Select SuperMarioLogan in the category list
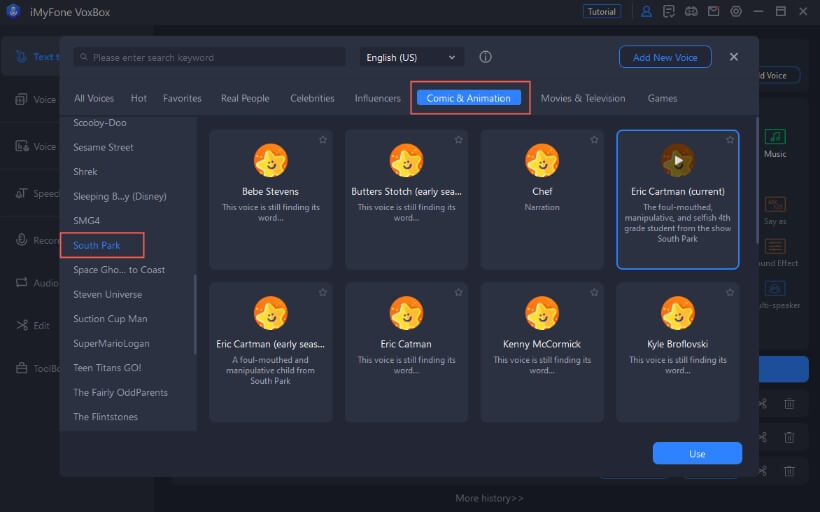The height and width of the screenshot is (512, 820). point(111,344)
